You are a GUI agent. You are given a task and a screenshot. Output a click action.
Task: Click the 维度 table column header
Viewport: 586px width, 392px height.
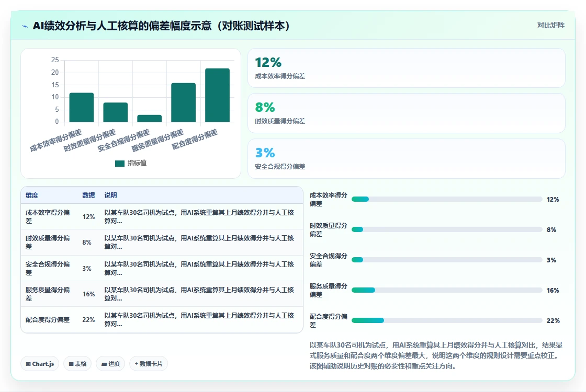click(32, 195)
